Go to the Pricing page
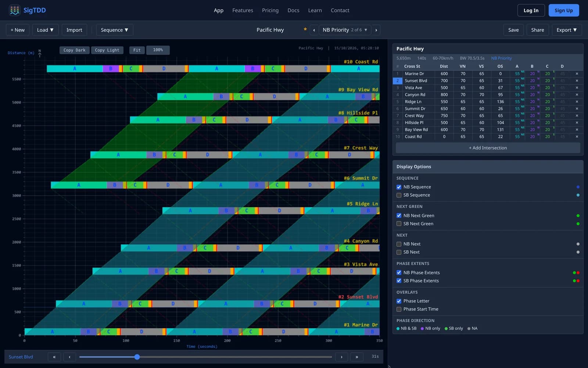588x368 pixels. click(270, 10)
